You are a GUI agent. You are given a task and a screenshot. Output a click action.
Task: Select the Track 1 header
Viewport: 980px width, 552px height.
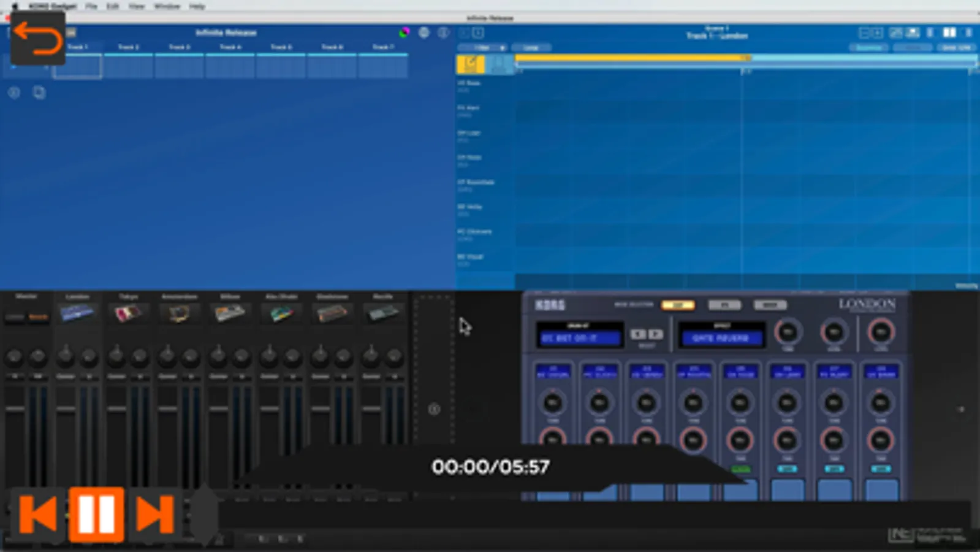point(77,47)
